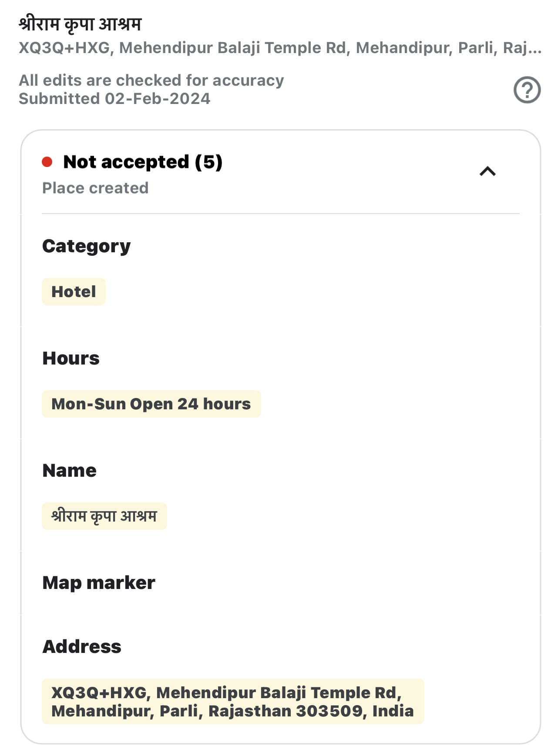Tap the Place created subtitle
This screenshot has height=756, width=551.
pos(95,188)
